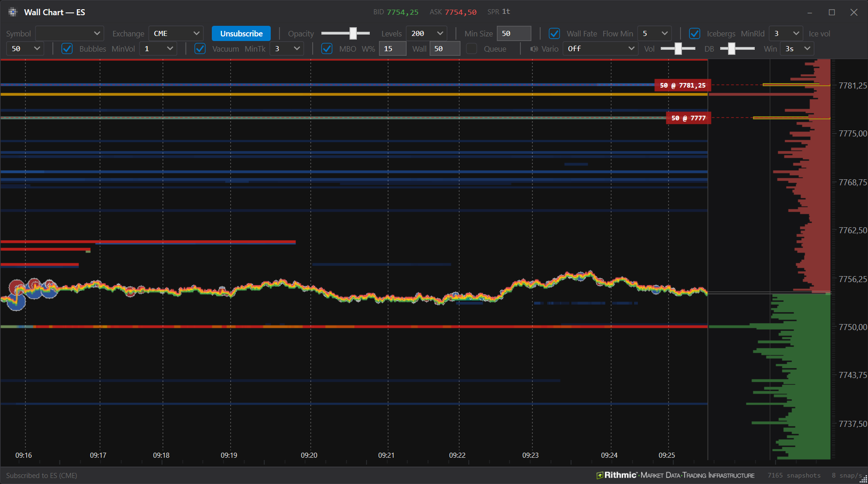The image size is (868, 484).
Task: Open the MinRld dropdown
Action: point(786,34)
